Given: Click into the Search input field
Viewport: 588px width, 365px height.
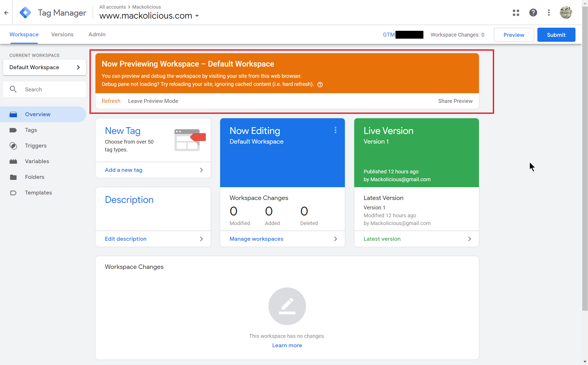Looking at the screenshot, I should point(45,89).
